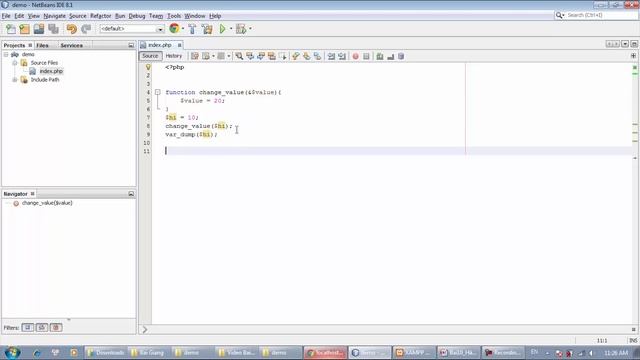The image size is (640, 360).
Task: Toggle third Navigator filter button
Action: coord(56,327)
